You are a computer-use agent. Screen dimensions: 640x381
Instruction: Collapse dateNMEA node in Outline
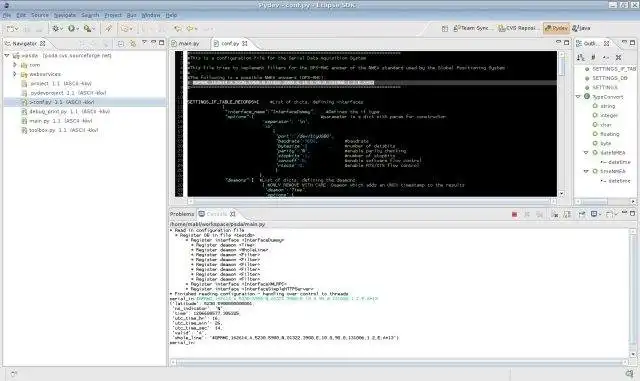tap(586, 152)
